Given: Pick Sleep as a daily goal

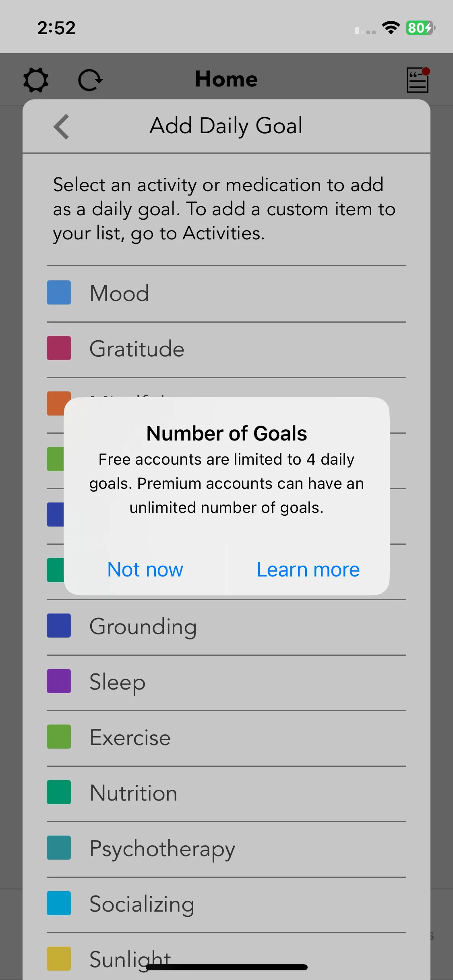Looking at the screenshot, I should (x=226, y=682).
